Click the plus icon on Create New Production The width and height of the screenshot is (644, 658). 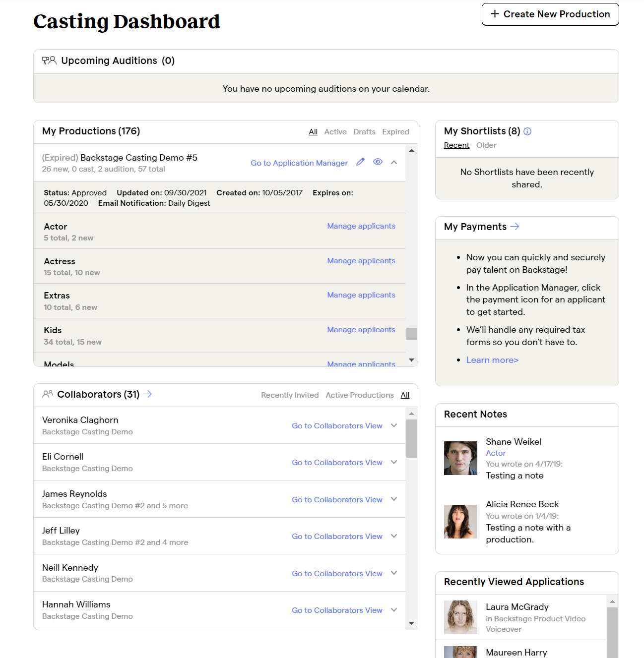click(x=494, y=14)
